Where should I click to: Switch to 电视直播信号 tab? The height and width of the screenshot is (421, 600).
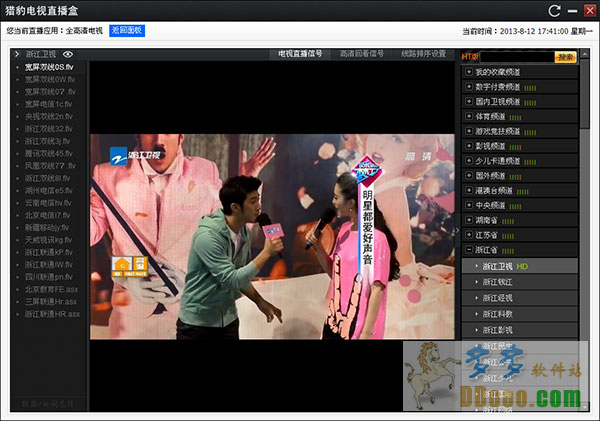point(300,54)
